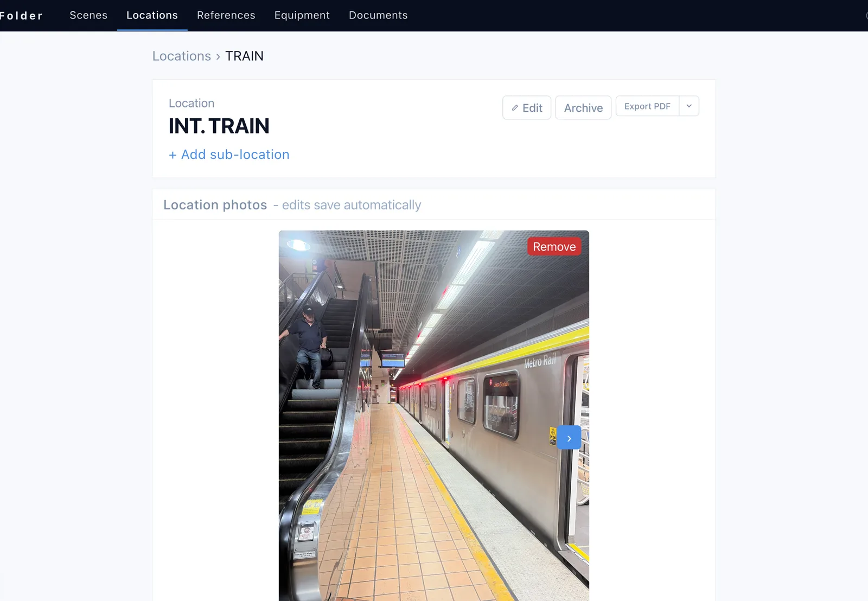Click the Folder logo text
Viewport: 868px width, 601px height.
(x=21, y=16)
